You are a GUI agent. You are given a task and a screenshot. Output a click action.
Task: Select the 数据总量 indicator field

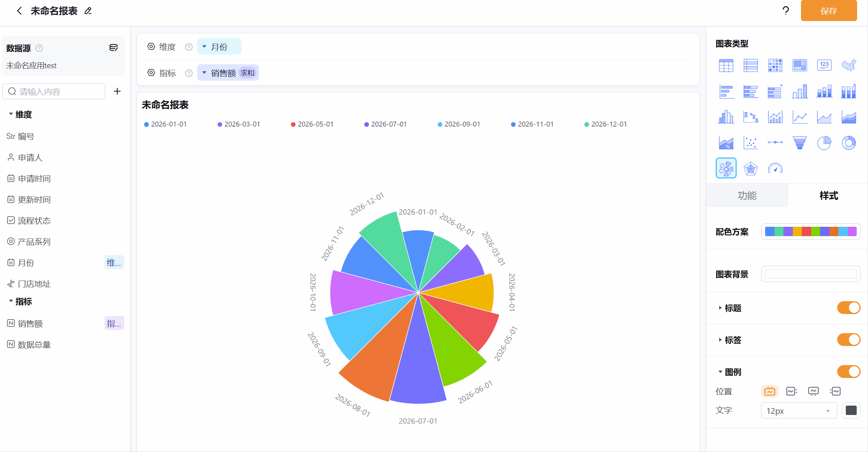29,344
